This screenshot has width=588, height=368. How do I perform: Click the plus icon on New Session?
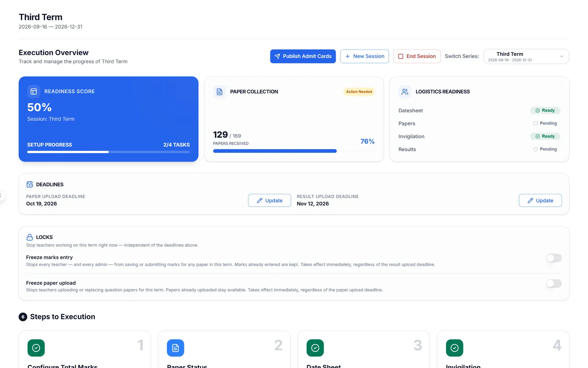click(348, 56)
